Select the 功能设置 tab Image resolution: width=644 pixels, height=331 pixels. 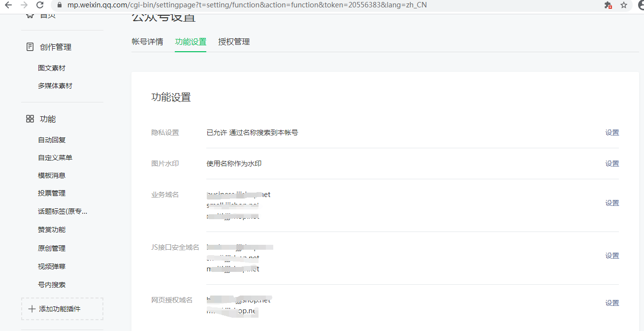tap(191, 42)
